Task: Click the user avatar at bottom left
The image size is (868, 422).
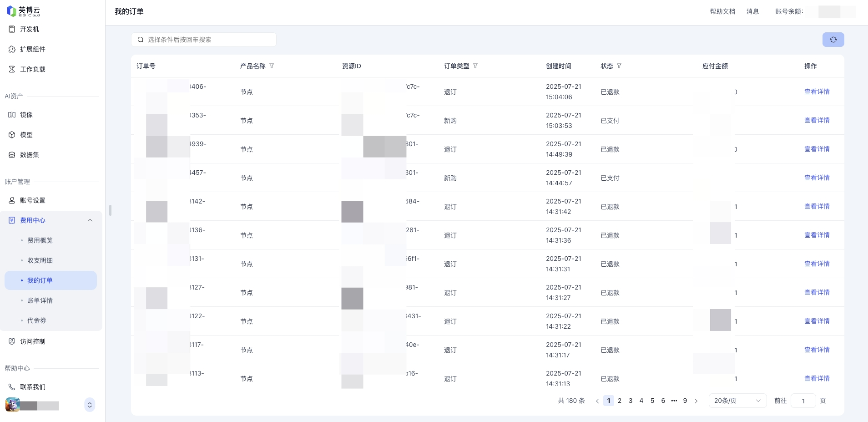Action: [x=12, y=405]
